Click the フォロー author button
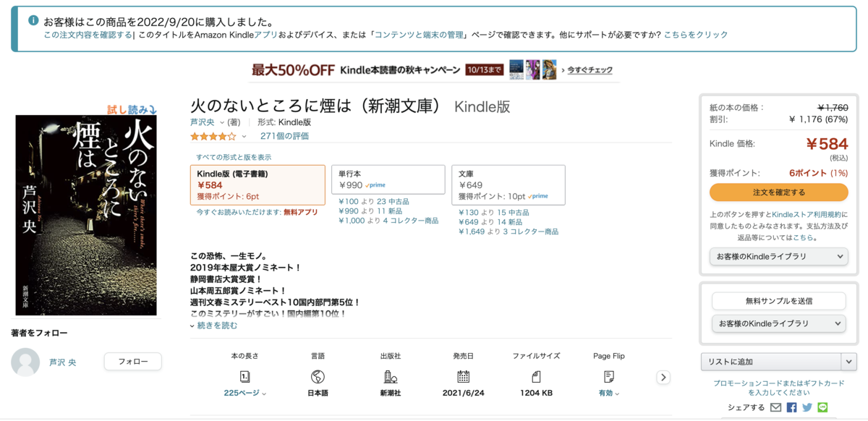The height and width of the screenshot is (421, 868). tap(133, 362)
